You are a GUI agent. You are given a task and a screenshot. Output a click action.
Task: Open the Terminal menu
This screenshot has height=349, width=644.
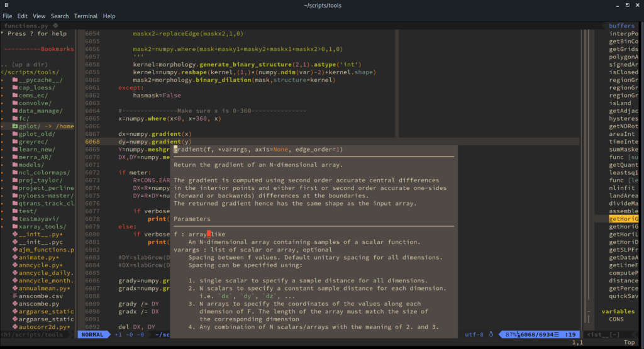click(x=86, y=16)
